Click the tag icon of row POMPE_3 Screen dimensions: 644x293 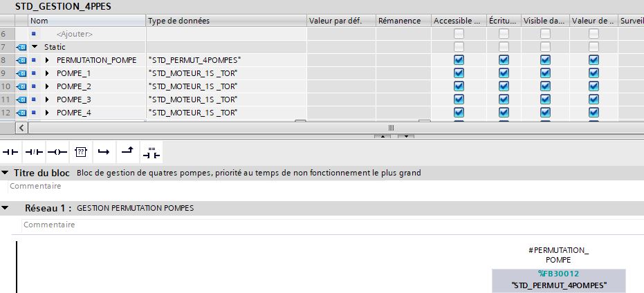pyautogui.click(x=21, y=100)
